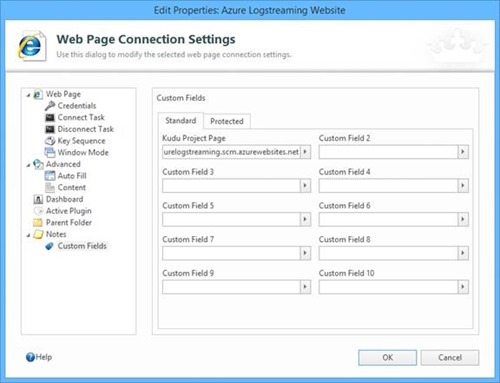This screenshot has width=500, height=383.
Task: Open the Custom Field 6 arrow button
Action: [x=463, y=219]
